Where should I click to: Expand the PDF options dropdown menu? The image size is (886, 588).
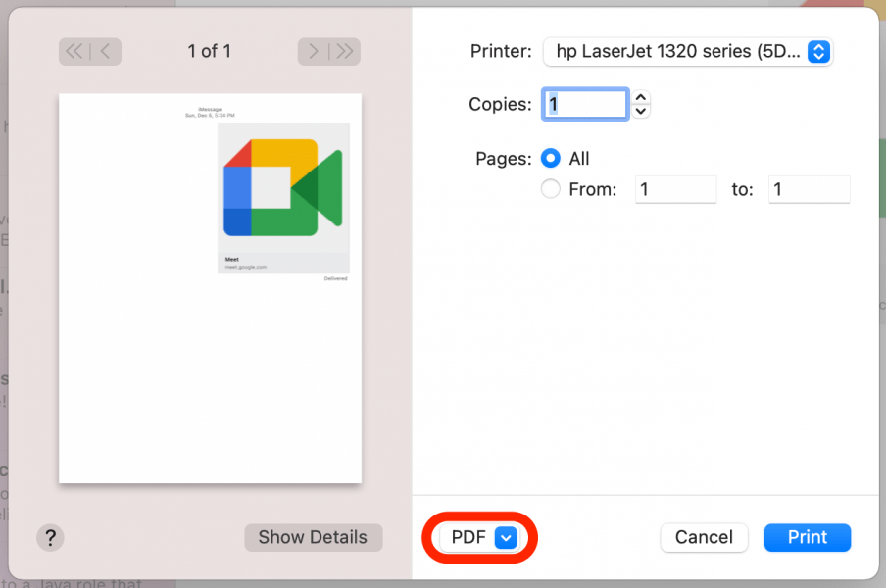click(505, 537)
